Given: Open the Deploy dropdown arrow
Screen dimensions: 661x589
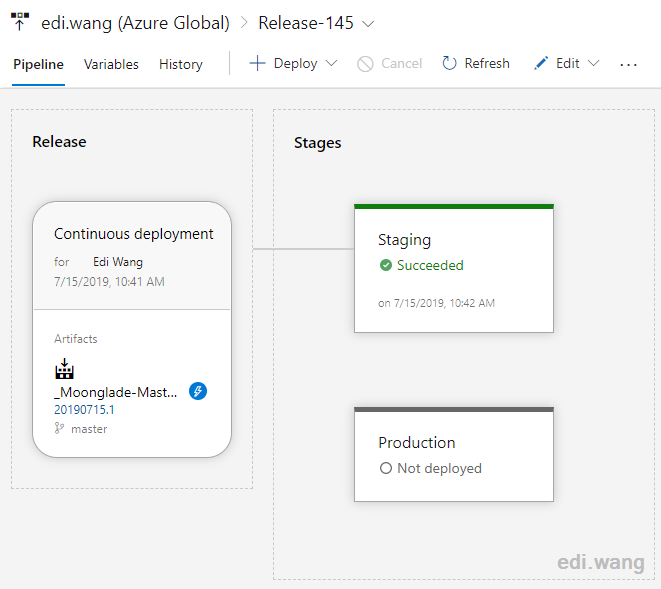Looking at the screenshot, I should (x=332, y=63).
